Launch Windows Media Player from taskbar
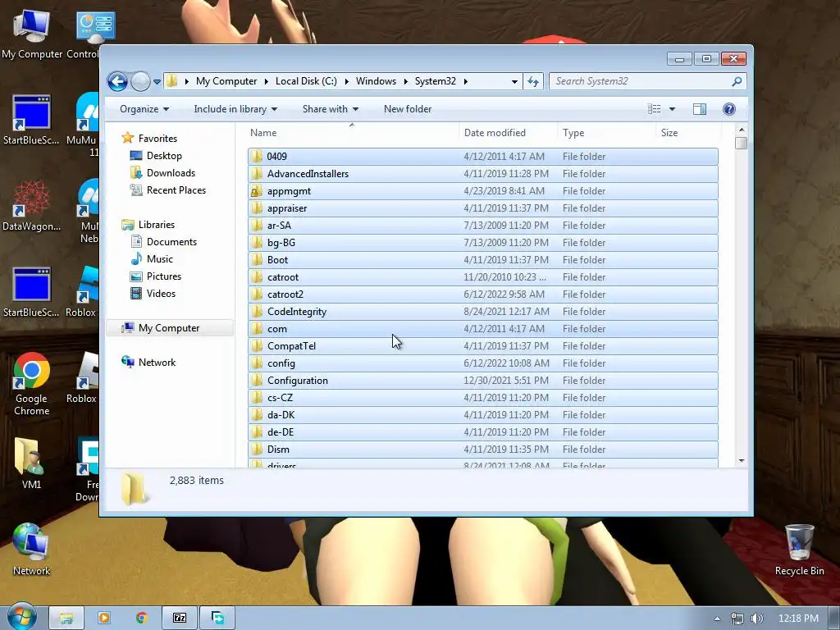The image size is (840, 630). click(104, 618)
